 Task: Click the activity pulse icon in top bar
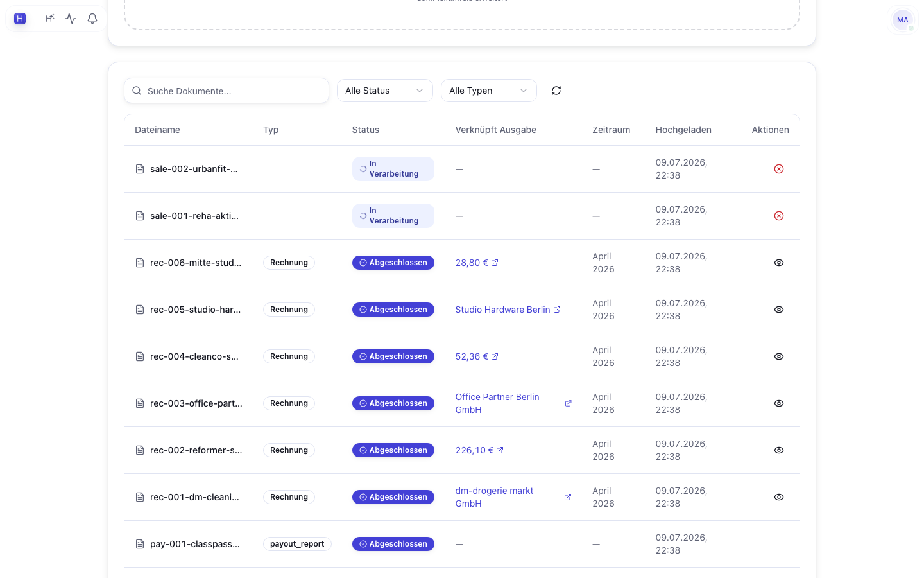(x=71, y=19)
